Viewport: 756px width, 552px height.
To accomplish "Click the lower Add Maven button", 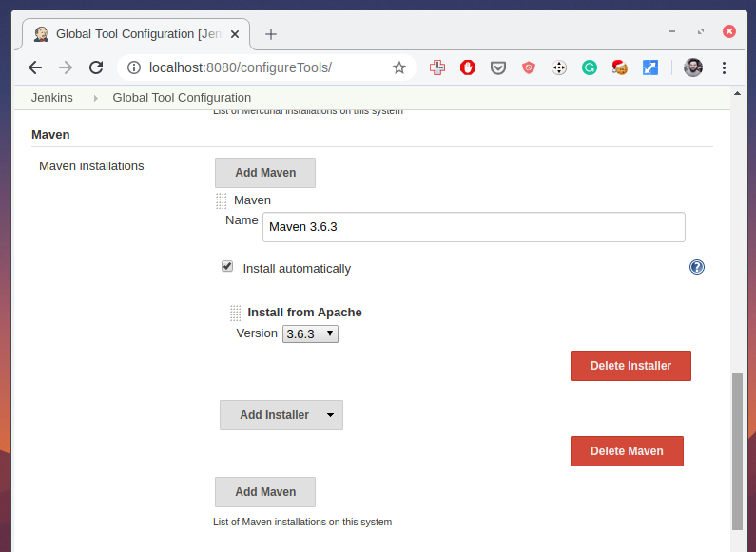I will coord(265,492).
